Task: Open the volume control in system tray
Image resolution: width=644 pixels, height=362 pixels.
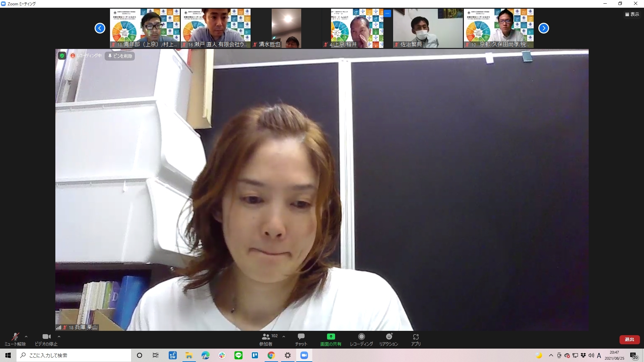Action: click(591, 355)
